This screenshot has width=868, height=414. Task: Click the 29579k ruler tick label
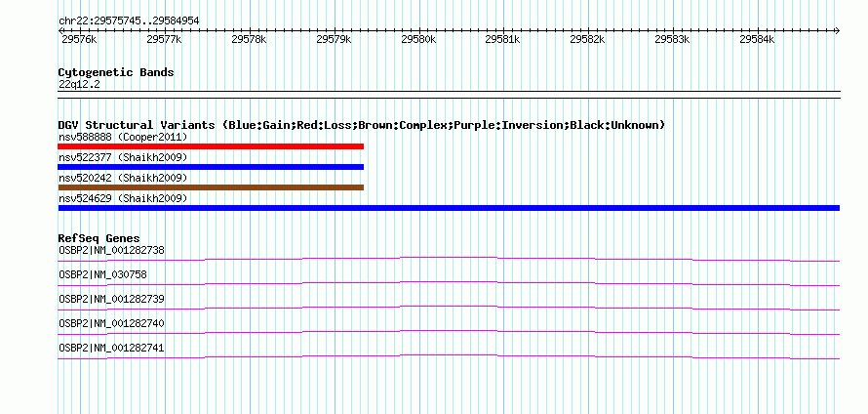click(334, 39)
